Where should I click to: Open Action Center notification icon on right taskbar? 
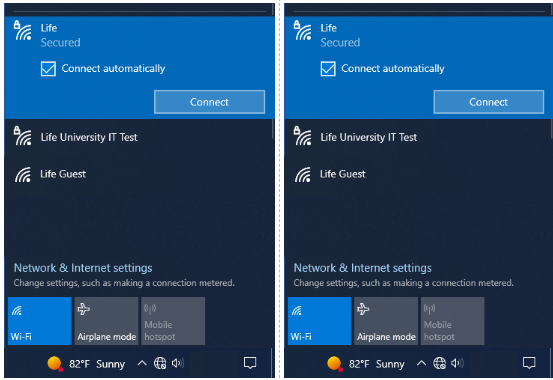[x=529, y=363]
